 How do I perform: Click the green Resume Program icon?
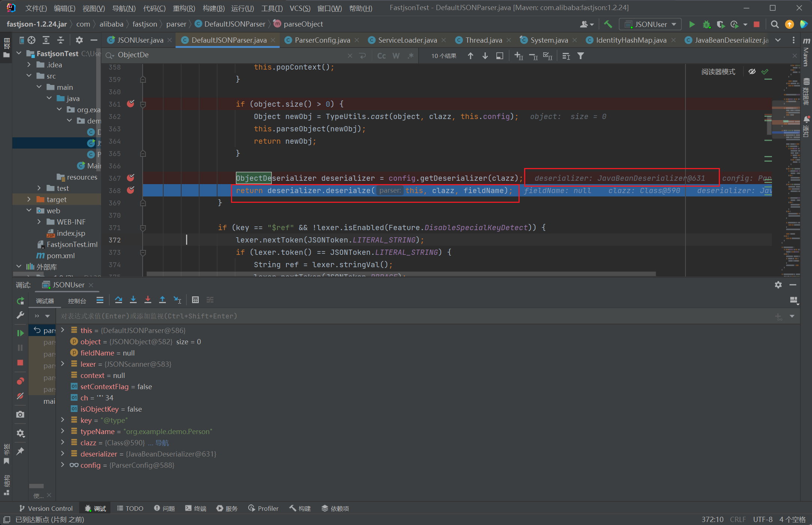click(20, 333)
